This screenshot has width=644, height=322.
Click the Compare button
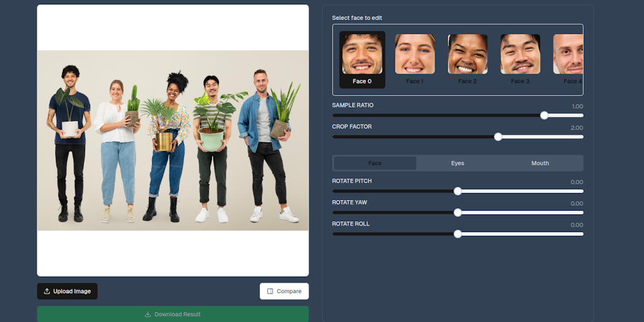click(x=284, y=291)
